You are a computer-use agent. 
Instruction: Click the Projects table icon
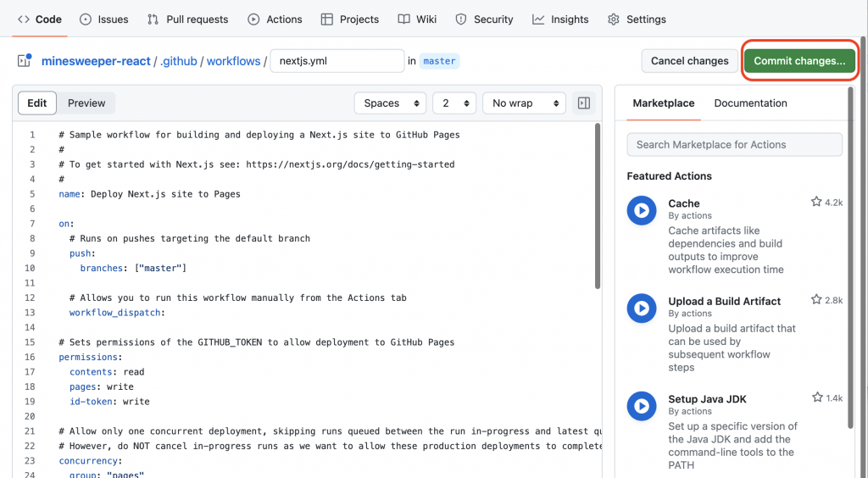327,19
